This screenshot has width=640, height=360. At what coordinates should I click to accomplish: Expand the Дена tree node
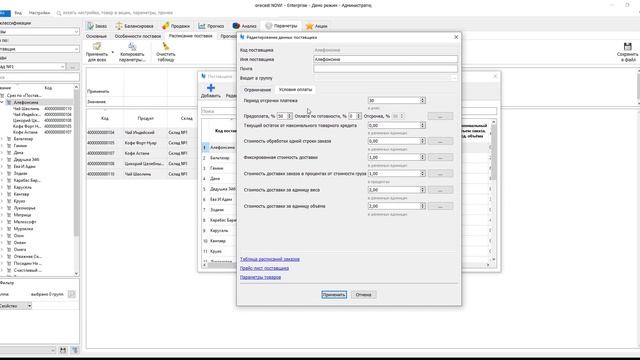[2, 153]
